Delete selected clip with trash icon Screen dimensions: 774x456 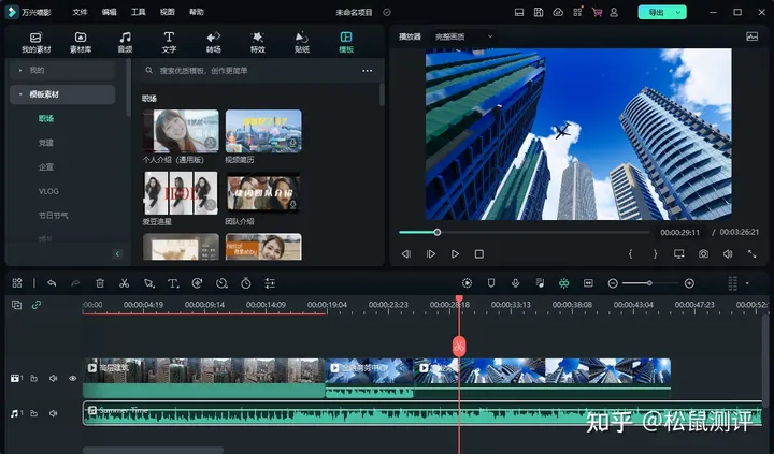tap(100, 284)
